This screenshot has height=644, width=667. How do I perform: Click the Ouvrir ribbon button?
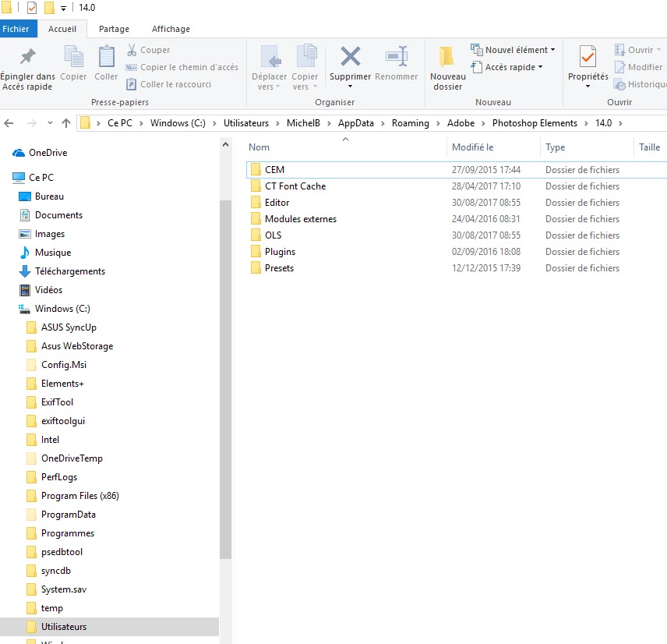point(637,50)
